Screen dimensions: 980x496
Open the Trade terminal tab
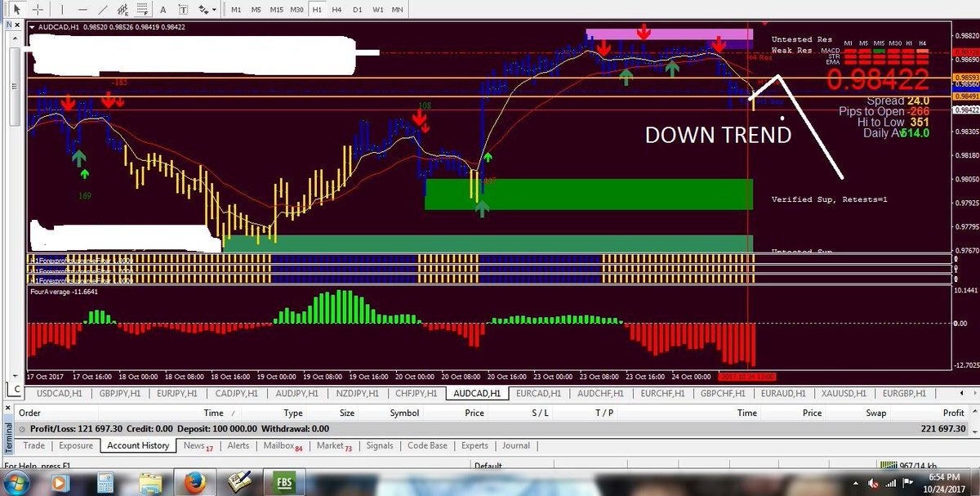pyautogui.click(x=33, y=445)
